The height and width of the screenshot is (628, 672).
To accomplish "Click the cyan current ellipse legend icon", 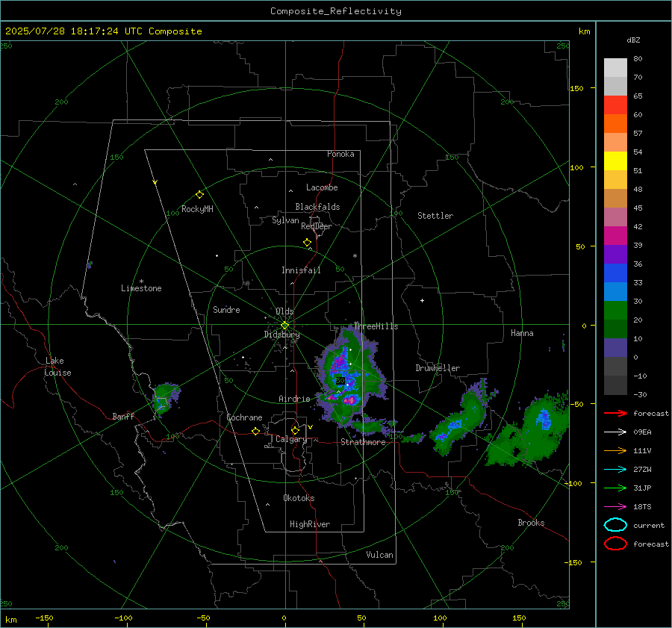I will pos(615,525).
